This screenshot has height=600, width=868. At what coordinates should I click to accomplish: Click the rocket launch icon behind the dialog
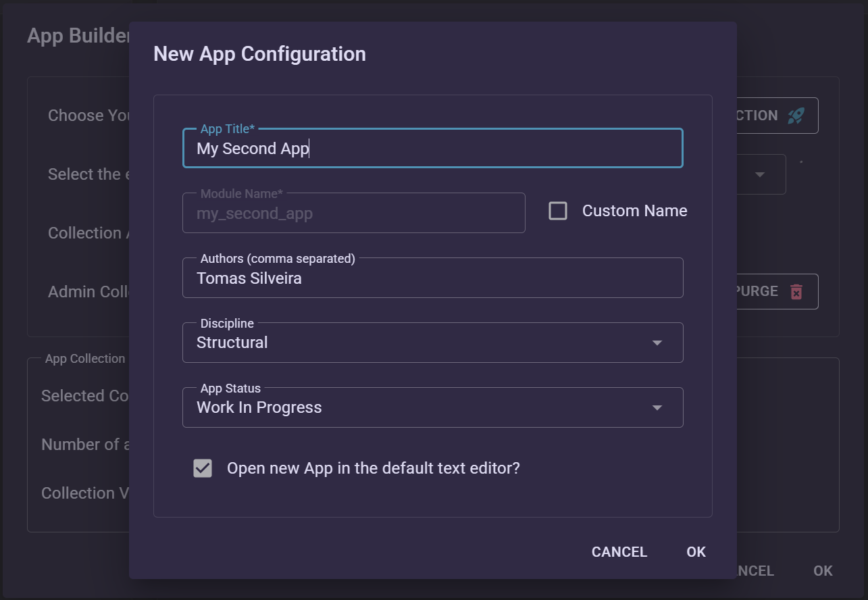797,115
